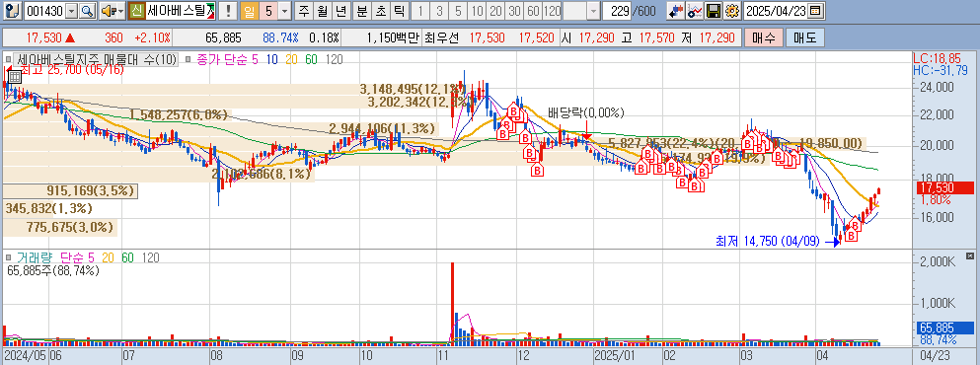This screenshot has width=980, height=365.
Task: Click the 매수 buy button
Action: pyautogui.click(x=763, y=37)
